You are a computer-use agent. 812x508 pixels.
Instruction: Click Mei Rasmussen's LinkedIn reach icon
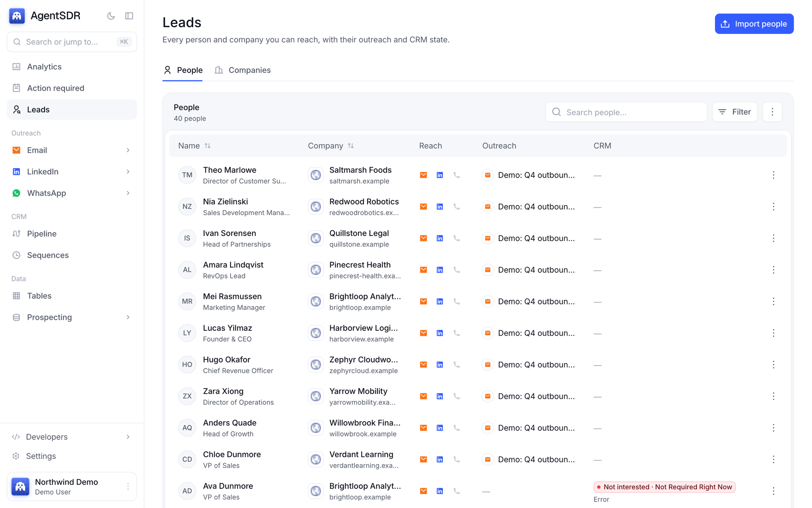click(x=440, y=302)
